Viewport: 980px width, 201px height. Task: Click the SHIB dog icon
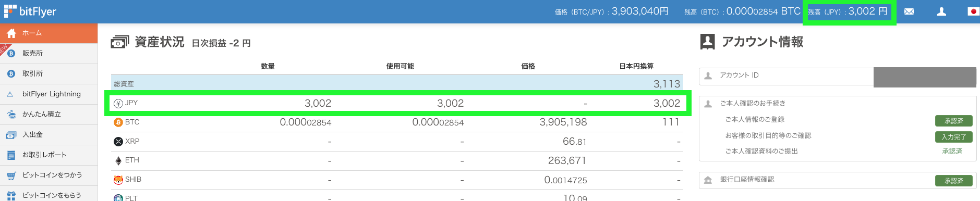click(118, 180)
